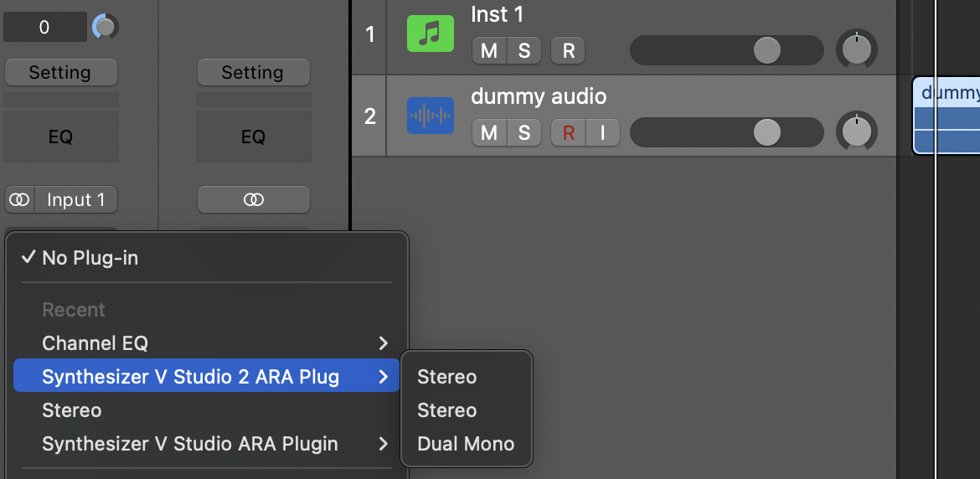The width and height of the screenshot is (980, 479).
Task: Expand the Channel EQ submenu arrow
Action: [x=383, y=343]
